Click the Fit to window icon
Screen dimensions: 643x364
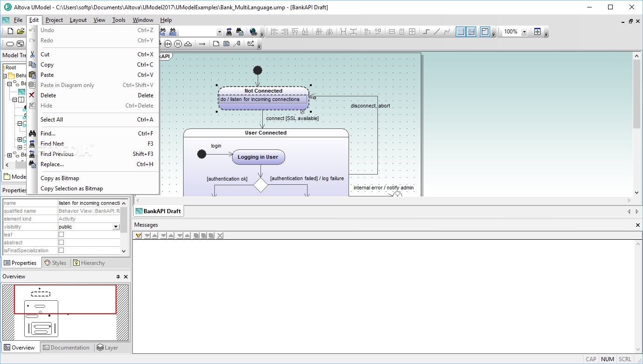[537, 32]
